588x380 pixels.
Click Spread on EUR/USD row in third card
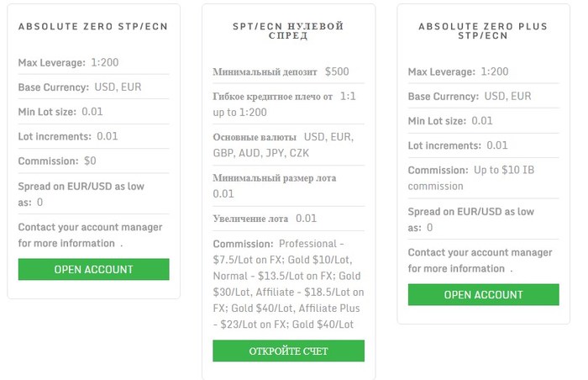[483, 219]
